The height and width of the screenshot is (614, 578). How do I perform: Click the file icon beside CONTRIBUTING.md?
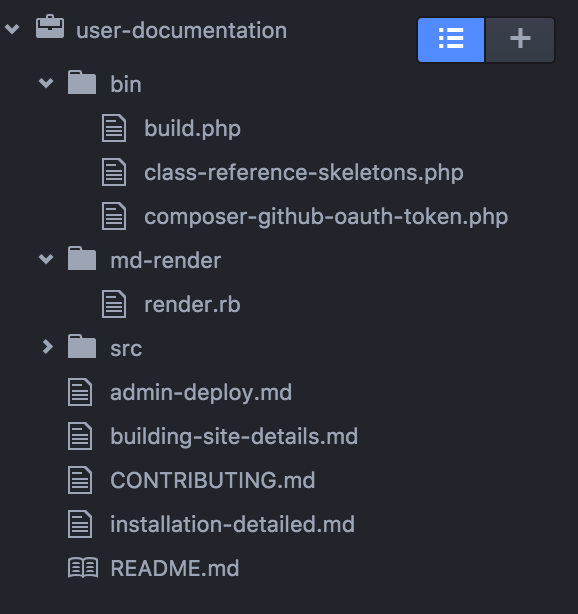coord(80,480)
